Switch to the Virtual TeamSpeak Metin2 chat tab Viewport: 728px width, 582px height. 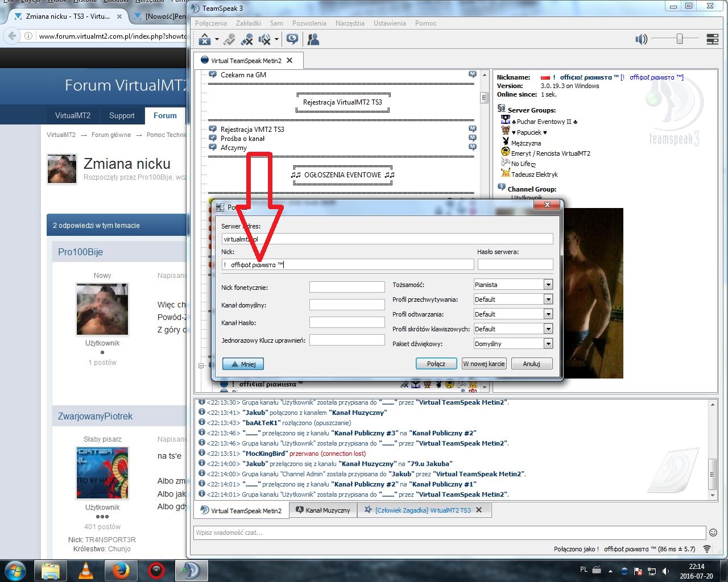tap(241, 510)
